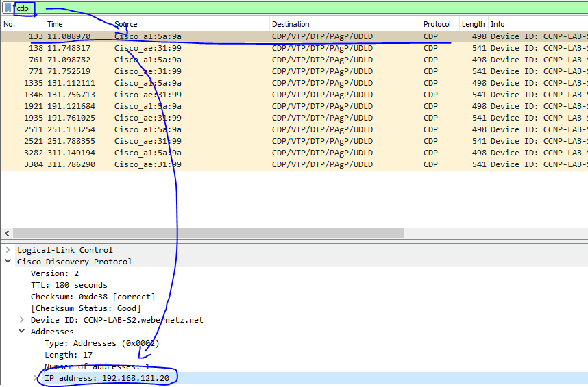
Task: Select packet 3304 at time 311.786290
Action: [x=295, y=164]
